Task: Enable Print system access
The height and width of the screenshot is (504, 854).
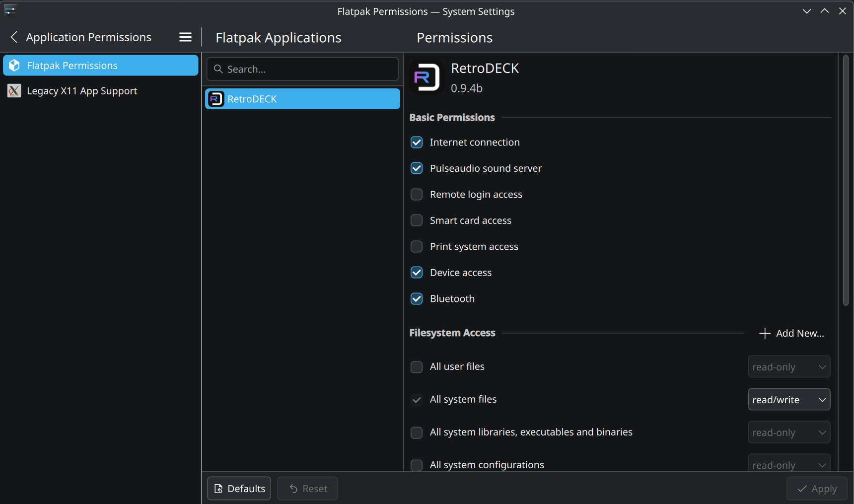Action: pos(417,247)
